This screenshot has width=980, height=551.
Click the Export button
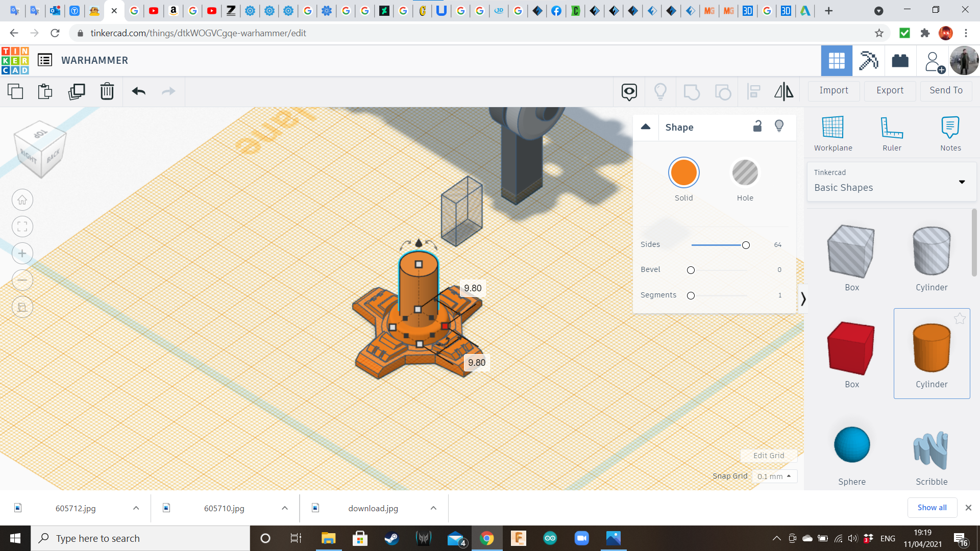point(890,90)
